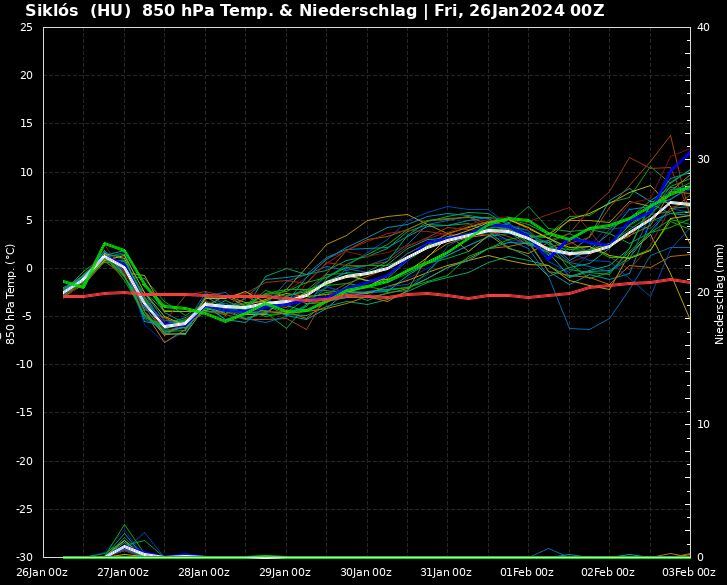This screenshot has width=727, height=585.
Task: Select the '01Feb 00z' x-axis label
Action: click(527, 572)
